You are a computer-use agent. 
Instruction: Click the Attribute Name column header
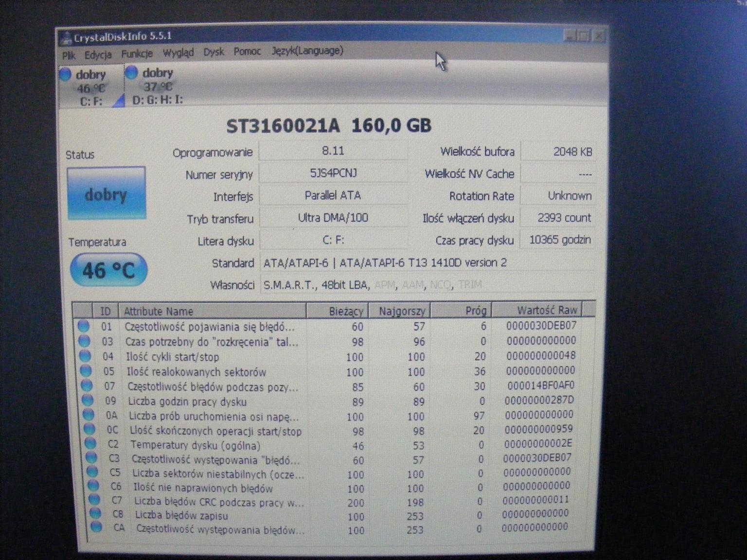[x=213, y=311]
